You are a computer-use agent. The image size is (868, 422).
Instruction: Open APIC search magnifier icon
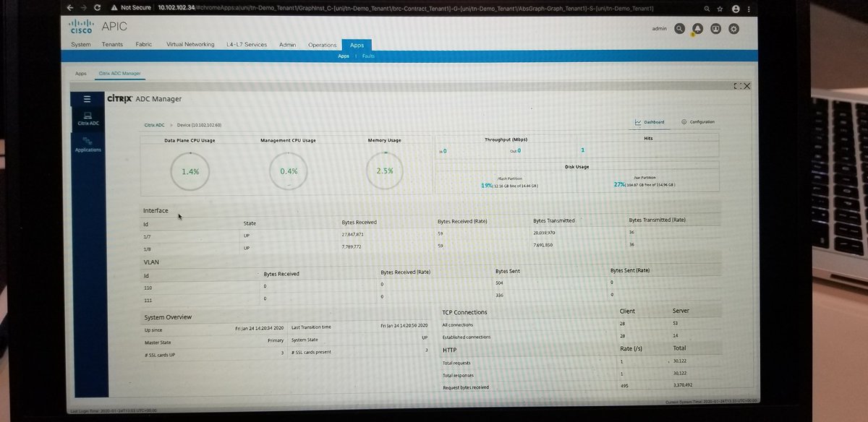680,29
